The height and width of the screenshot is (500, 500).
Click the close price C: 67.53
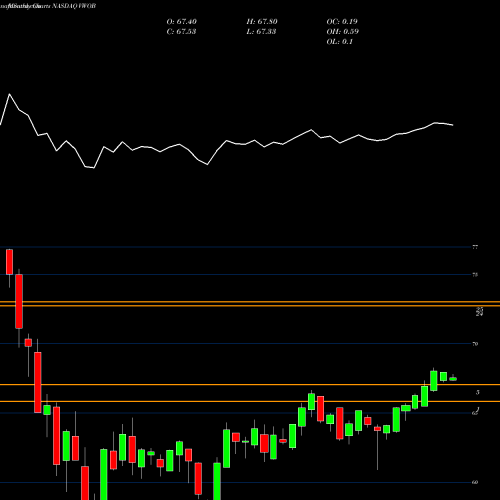(181, 32)
